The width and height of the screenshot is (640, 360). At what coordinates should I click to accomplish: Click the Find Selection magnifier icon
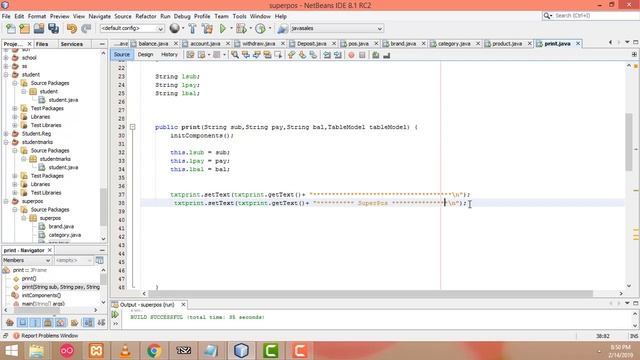coord(235,55)
